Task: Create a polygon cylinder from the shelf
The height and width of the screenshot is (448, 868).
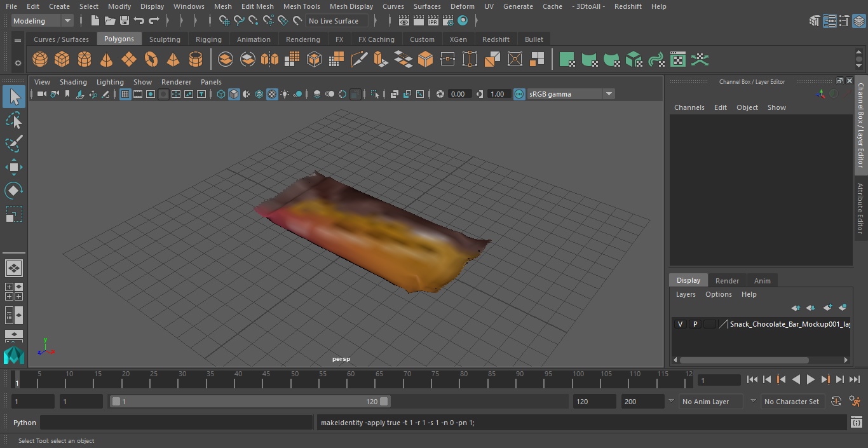Action: (85, 60)
